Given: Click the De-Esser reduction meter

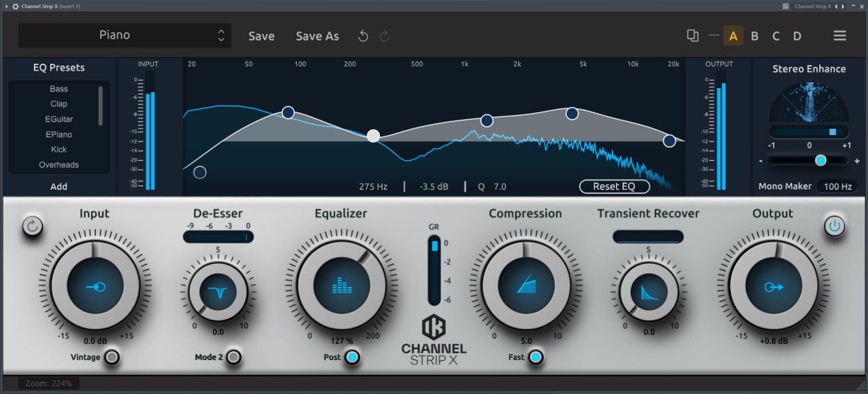Looking at the screenshot, I should (218, 237).
